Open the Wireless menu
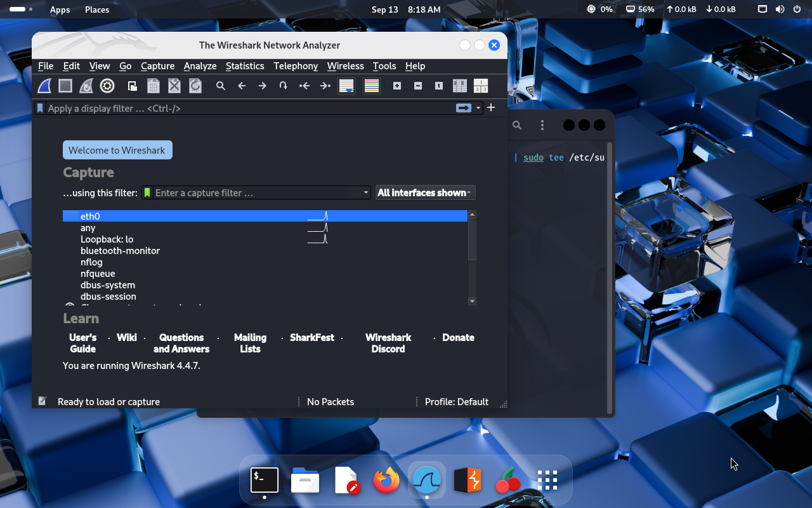Image resolution: width=812 pixels, height=508 pixels. pos(346,66)
